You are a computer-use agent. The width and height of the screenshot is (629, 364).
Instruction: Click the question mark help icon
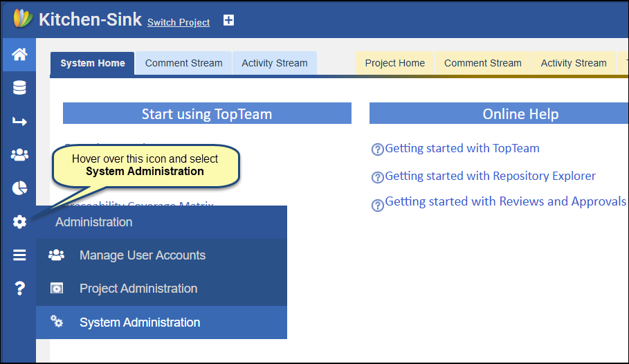[19, 288]
